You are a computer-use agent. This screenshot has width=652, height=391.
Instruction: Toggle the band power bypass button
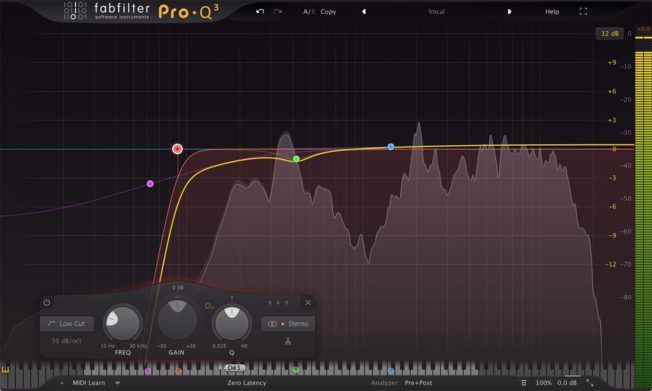[x=47, y=302]
